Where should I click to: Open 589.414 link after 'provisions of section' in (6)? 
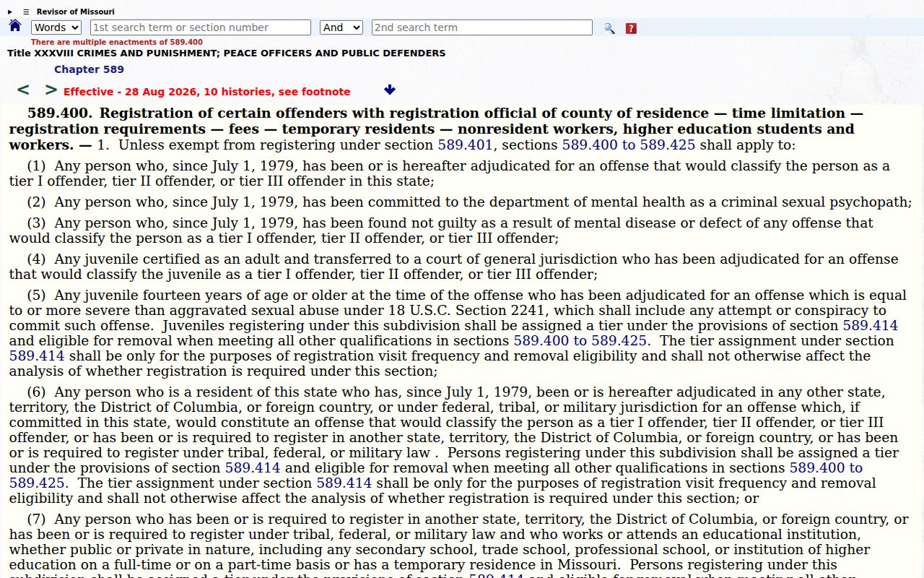[x=253, y=467]
